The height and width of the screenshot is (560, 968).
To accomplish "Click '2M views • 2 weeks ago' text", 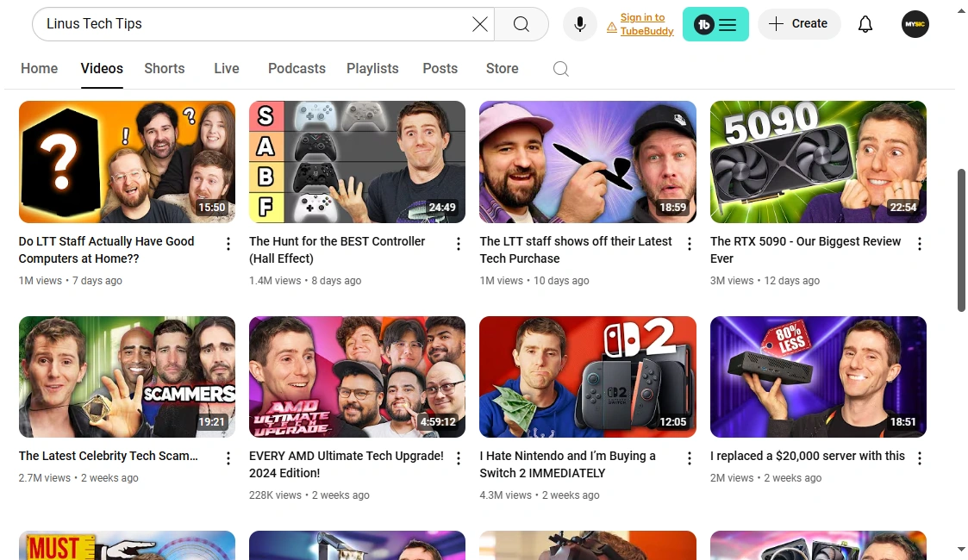I will pos(765,478).
